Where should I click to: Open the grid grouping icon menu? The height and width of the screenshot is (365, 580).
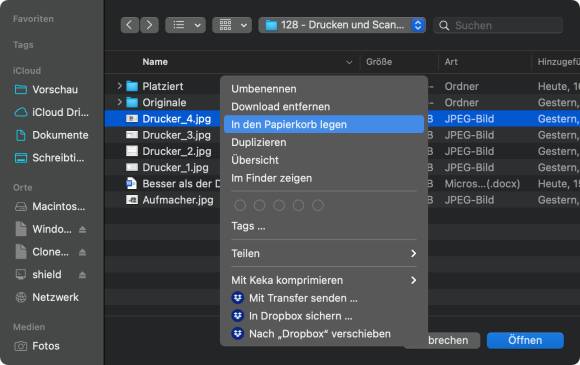(x=232, y=25)
